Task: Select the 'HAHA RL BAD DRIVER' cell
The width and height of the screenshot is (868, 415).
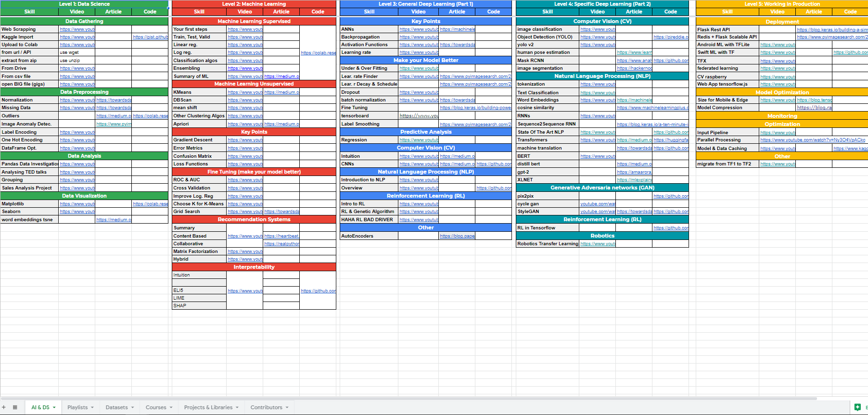Action: (369, 220)
